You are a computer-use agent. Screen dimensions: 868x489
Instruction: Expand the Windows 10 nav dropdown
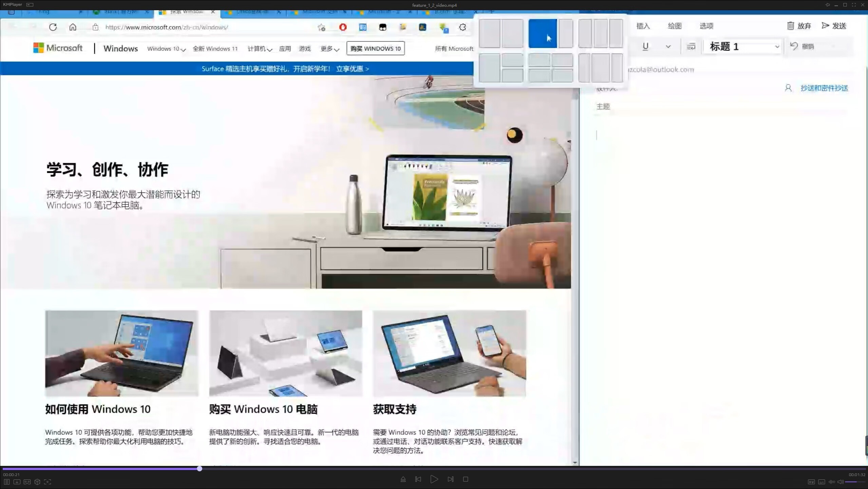(166, 49)
